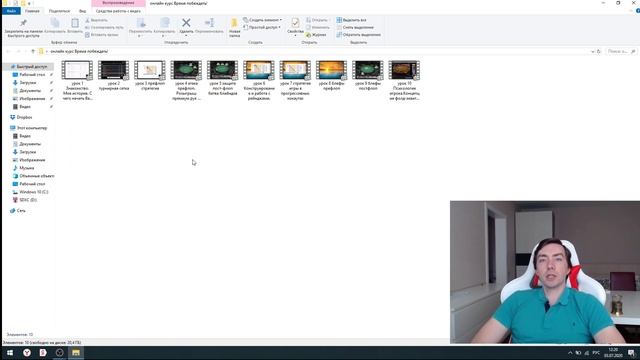The image size is (640, 360).
Task: Open pinned Videos (Видео) under Quick access
Action: (x=25, y=107)
